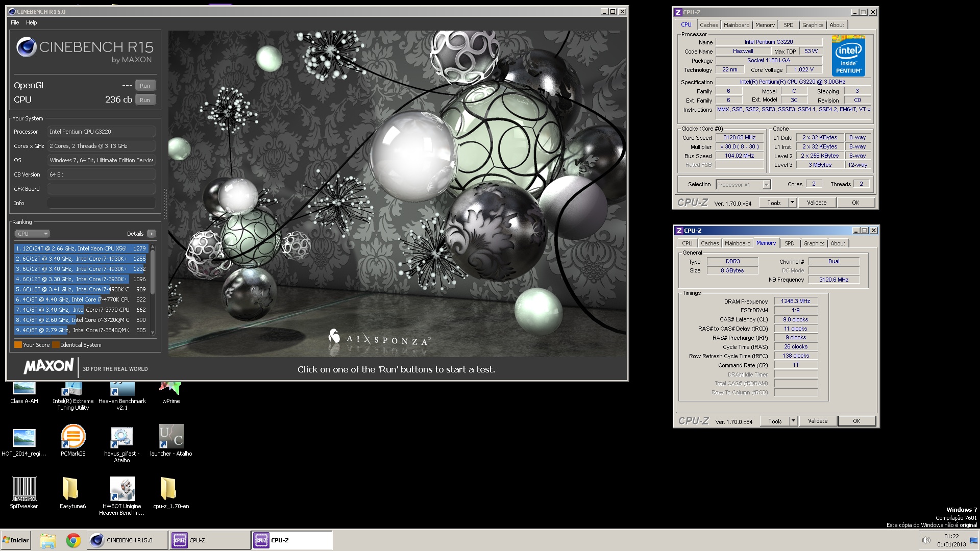Open the HOT_2014_regi... image file
The image size is (980, 551).
pos(24,442)
